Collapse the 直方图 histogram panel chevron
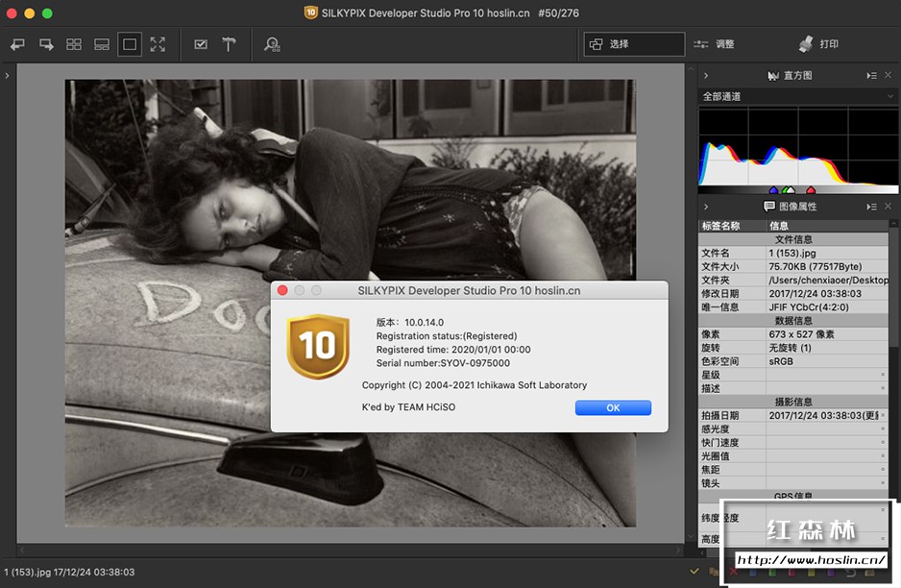 (x=706, y=75)
